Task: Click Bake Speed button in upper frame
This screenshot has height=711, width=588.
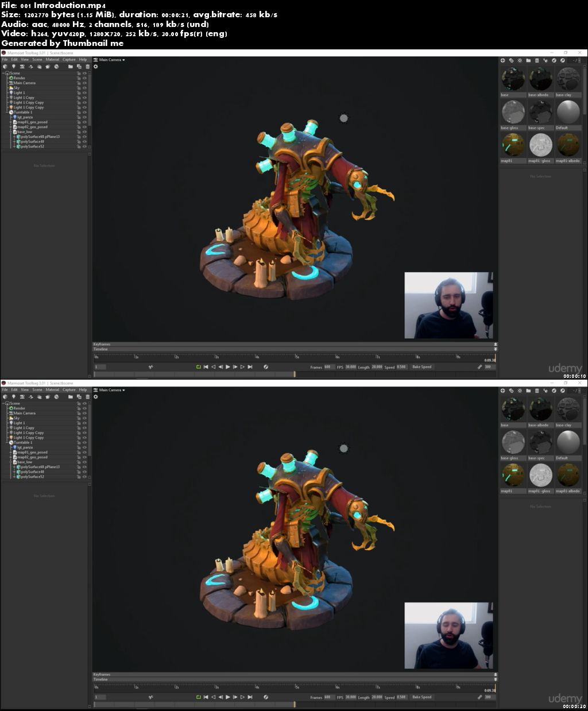Action: pos(421,366)
